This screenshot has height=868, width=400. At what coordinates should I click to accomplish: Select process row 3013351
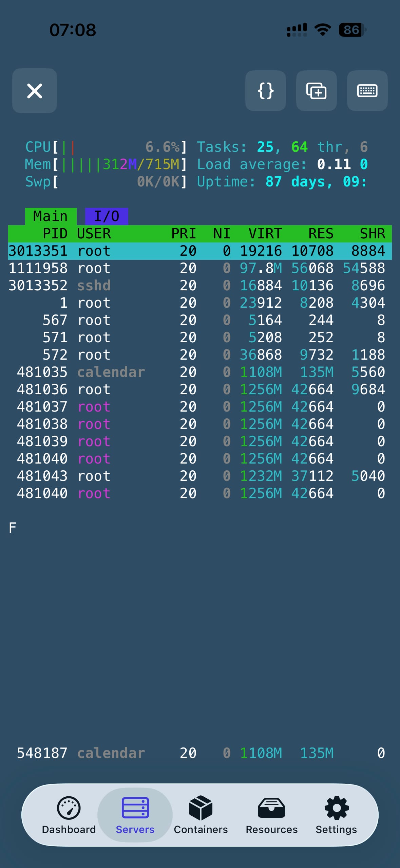(200, 251)
